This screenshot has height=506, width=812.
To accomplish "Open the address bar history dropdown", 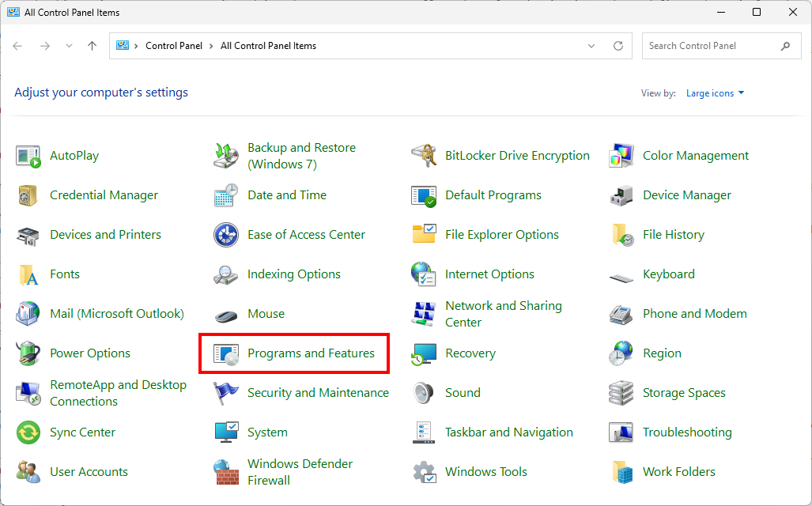I will [591, 46].
